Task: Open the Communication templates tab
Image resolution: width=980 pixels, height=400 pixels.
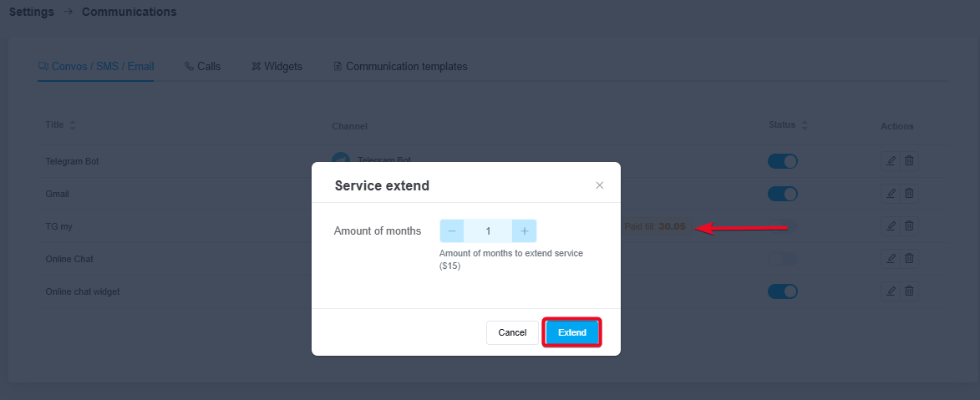Action: coord(400,66)
